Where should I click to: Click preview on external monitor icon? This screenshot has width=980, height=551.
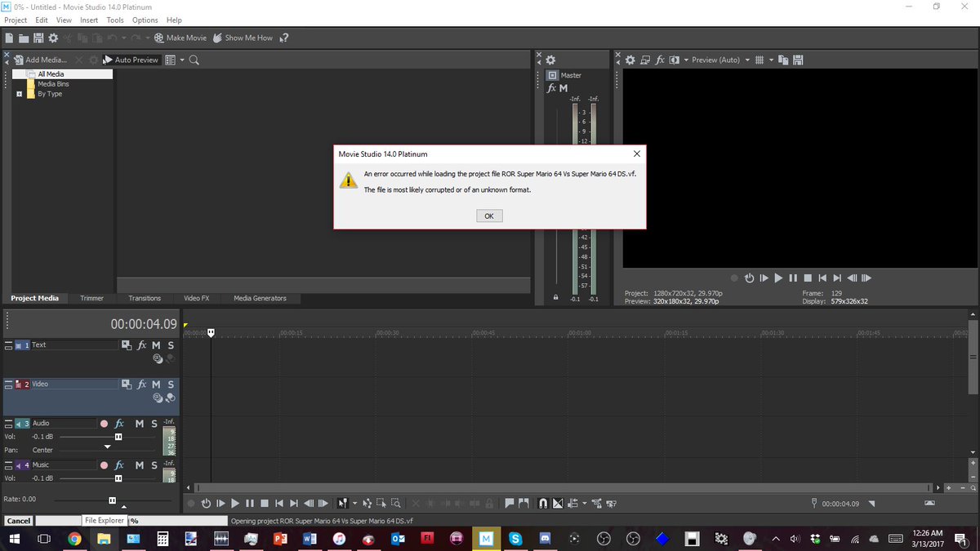(645, 60)
